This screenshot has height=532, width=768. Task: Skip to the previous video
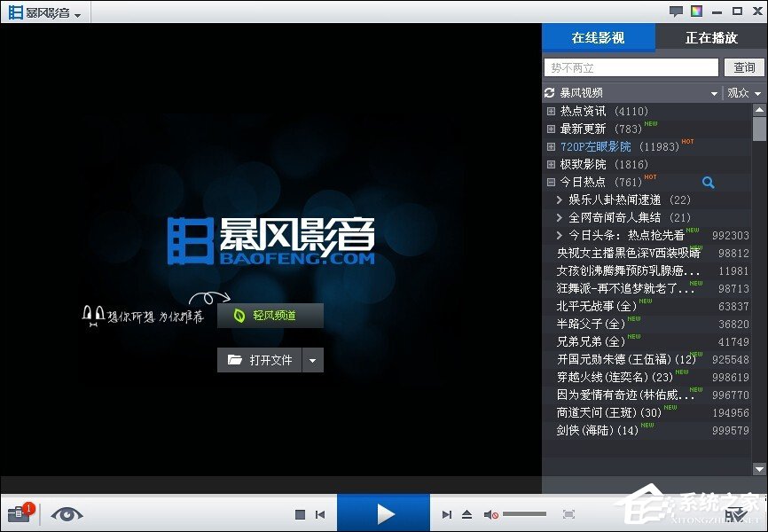point(321,513)
